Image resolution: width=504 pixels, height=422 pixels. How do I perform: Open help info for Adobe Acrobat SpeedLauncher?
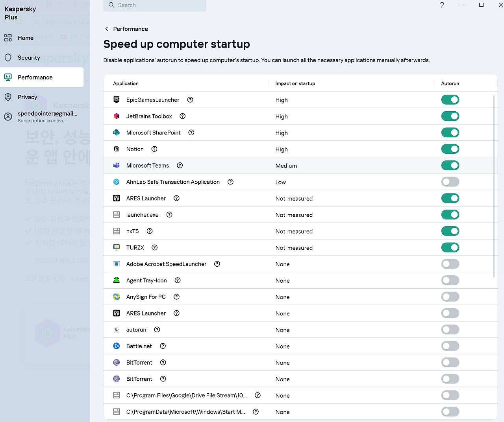217,264
